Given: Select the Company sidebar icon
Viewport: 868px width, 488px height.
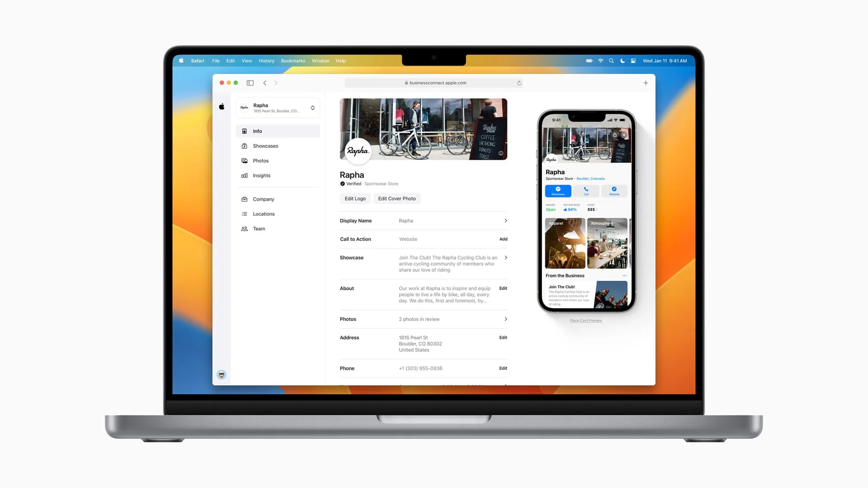Looking at the screenshot, I should coord(244,199).
